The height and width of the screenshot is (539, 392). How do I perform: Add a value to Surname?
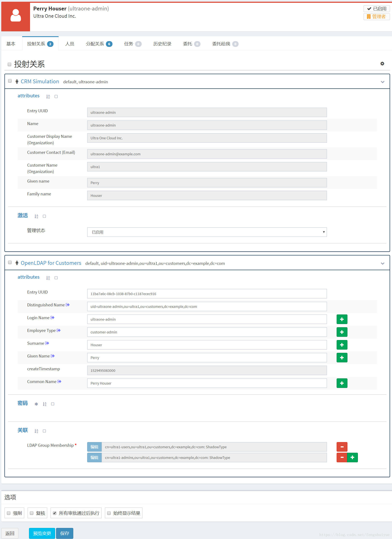342,345
